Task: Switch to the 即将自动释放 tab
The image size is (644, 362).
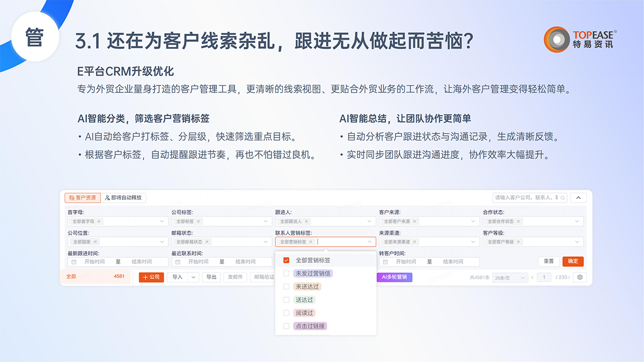Action: pyautogui.click(x=124, y=198)
